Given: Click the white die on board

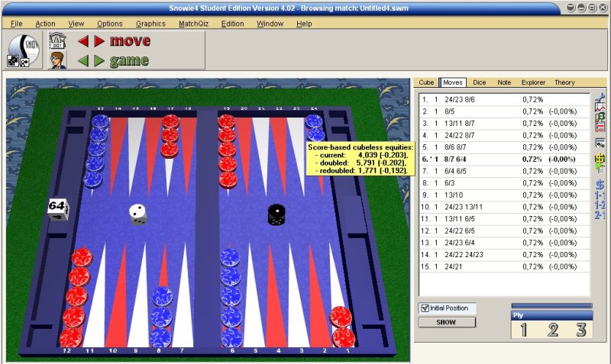Looking at the screenshot, I should point(137,214).
